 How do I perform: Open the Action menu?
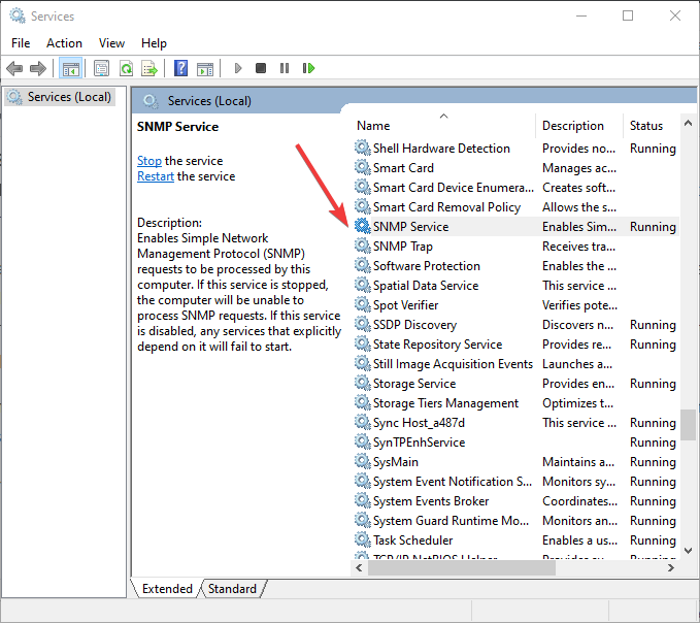(64, 43)
